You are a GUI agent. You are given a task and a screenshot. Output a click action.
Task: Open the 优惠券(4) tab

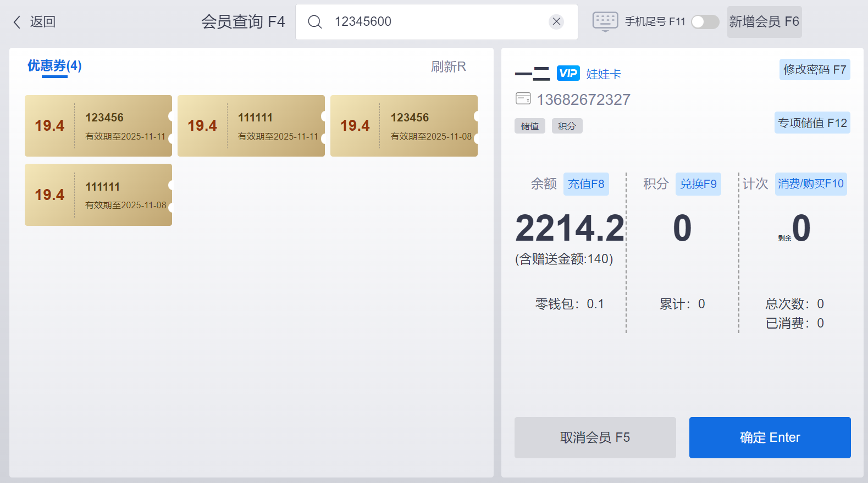click(x=54, y=66)
